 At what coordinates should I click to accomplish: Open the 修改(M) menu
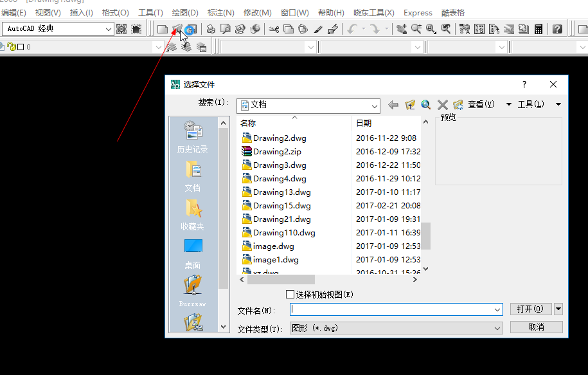point(257,13)
